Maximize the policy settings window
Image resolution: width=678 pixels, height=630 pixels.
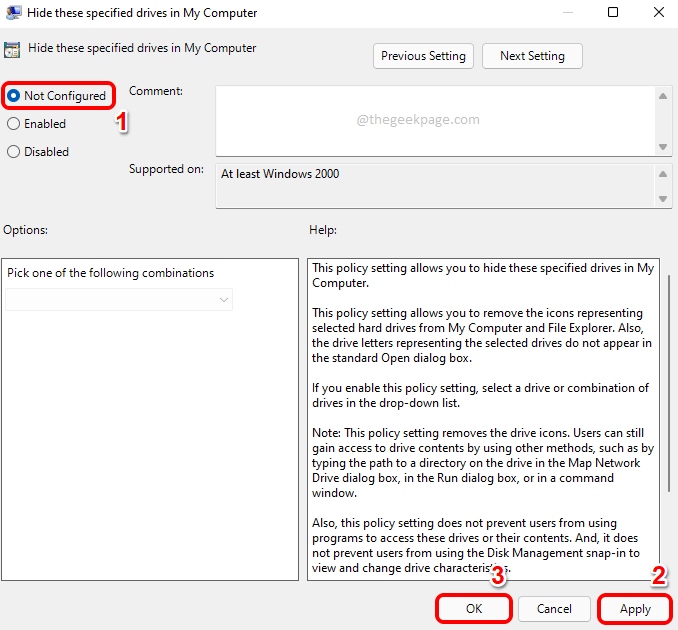coord(613,13)
